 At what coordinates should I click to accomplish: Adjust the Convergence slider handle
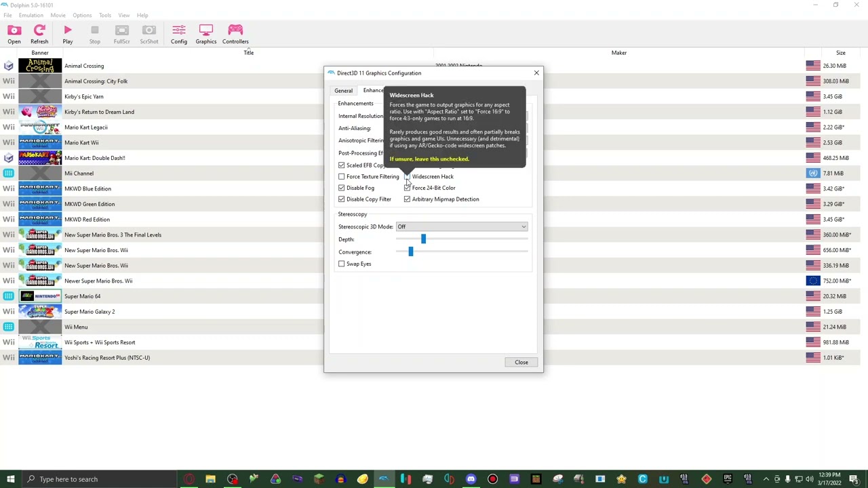pyautogui.click(x=410, y=251)
